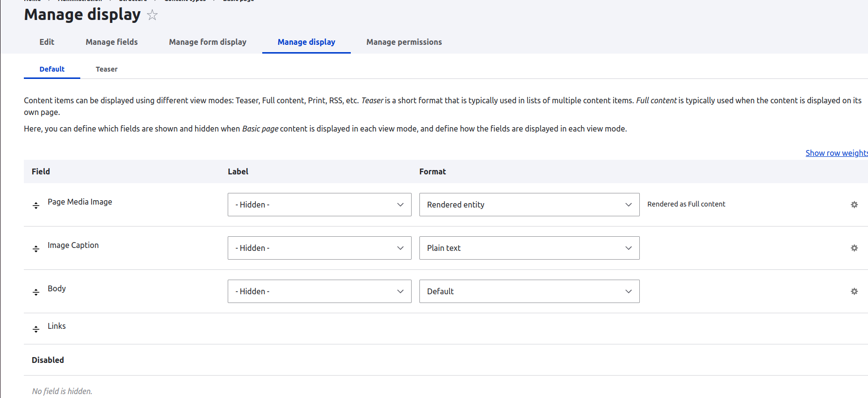The image size is (868, 398).
Task: Select the Default view mode tab
Action: pos(52,69)
